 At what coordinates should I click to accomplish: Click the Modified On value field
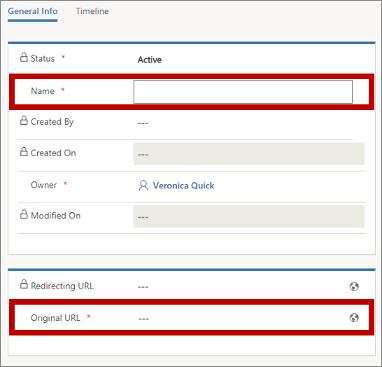(x=249, y=216)
